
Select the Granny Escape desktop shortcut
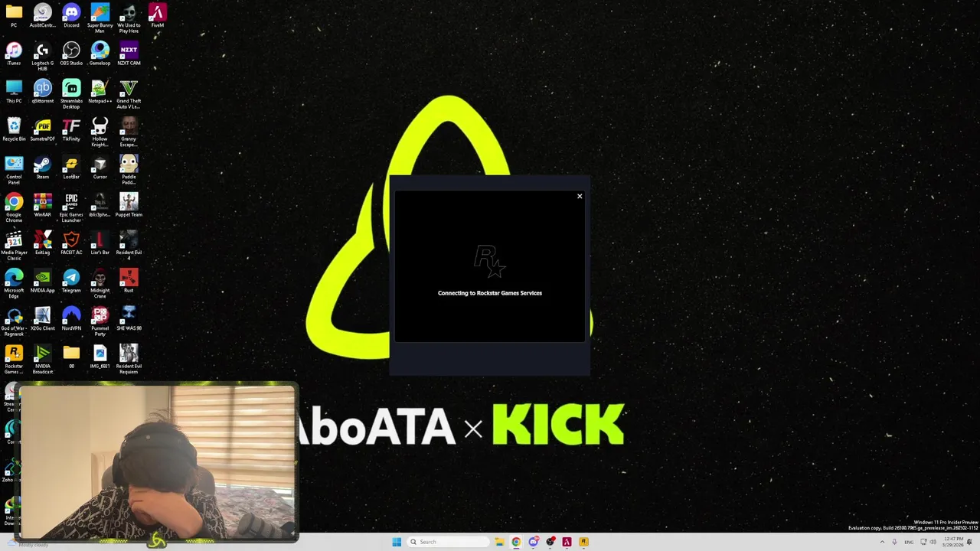tap(129, 132)
